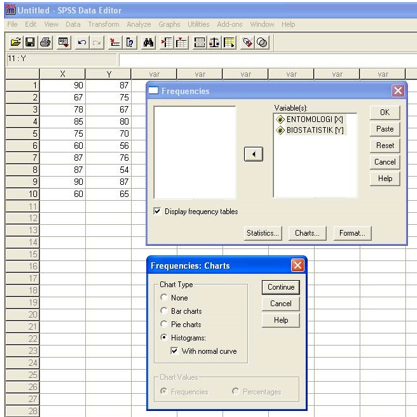The height and width of the screenshot is (417, 417).
Task: Click the Frequencies dialog title bar icon
Action: pos(153,90)
